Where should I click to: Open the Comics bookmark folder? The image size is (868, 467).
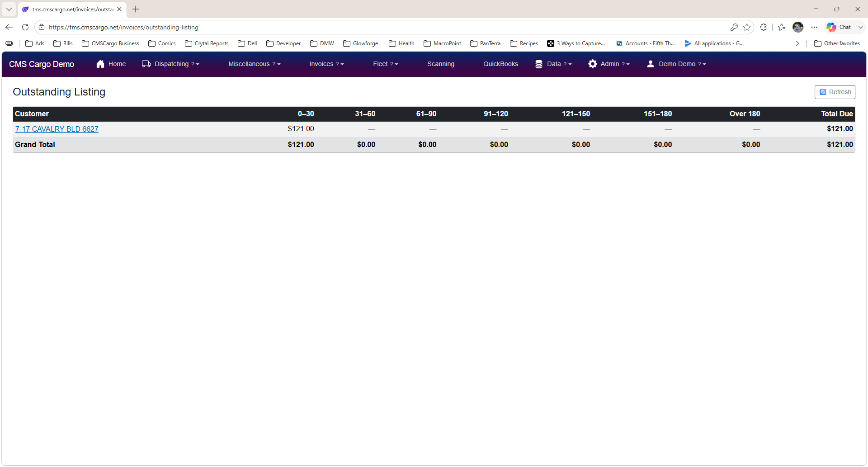[162, 43]
